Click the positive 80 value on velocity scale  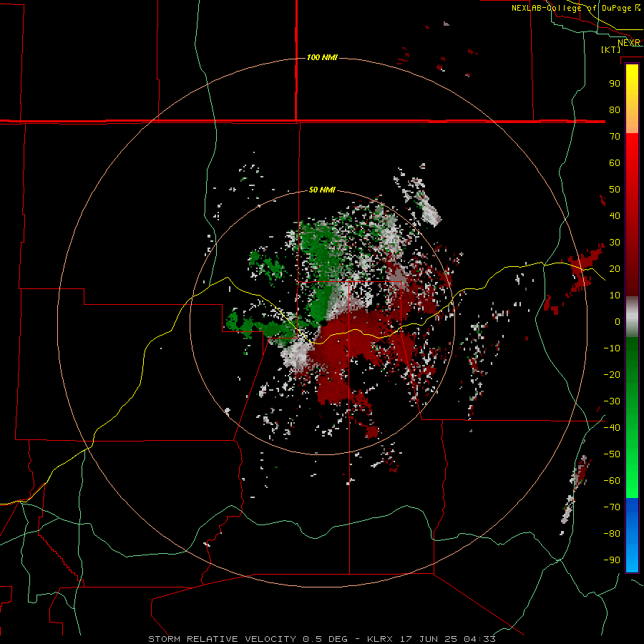pos(615,109)
